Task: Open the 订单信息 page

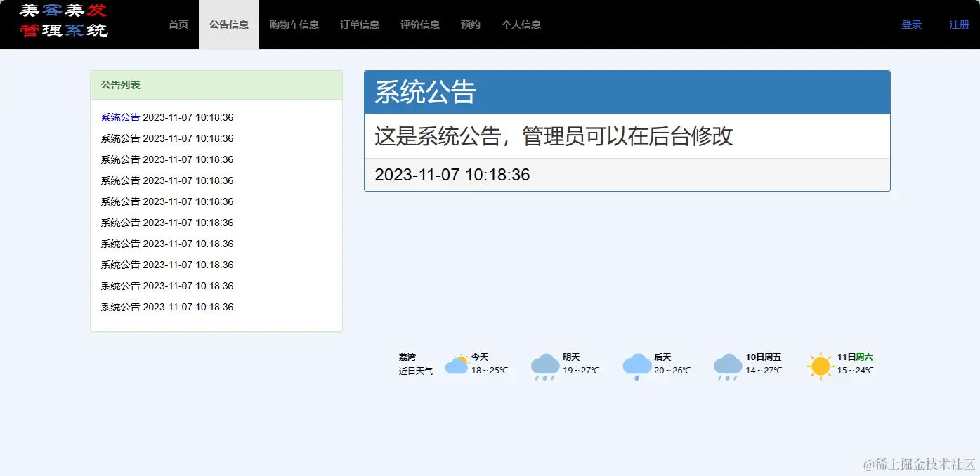Action: pyautogui.click(x=360, y=25)
